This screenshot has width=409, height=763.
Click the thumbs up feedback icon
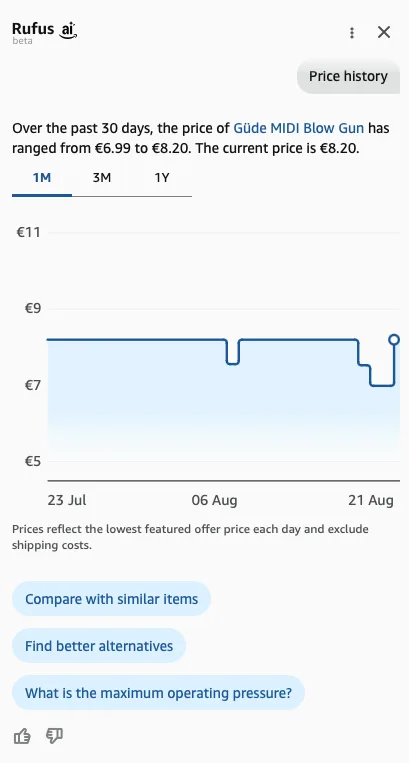[22, 736]
